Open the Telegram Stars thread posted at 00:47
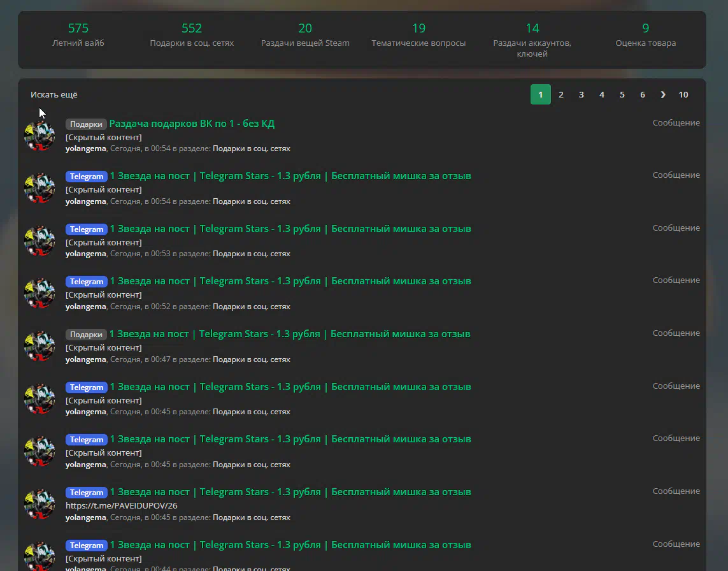This screenshot has height=571, width=728. point(290,334)
